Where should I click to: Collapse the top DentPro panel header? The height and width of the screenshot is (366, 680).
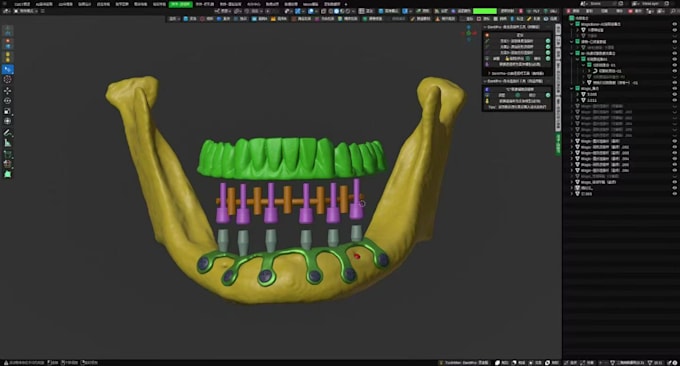pos(517,27)
